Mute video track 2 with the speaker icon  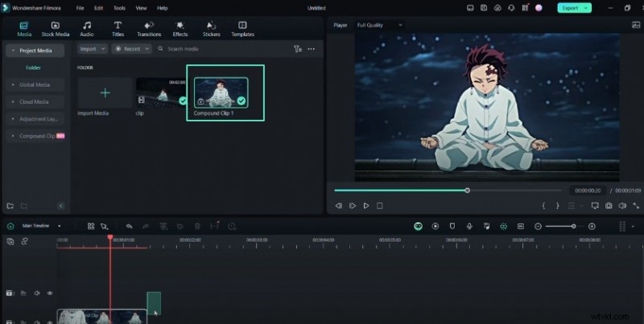click(37, 293)
